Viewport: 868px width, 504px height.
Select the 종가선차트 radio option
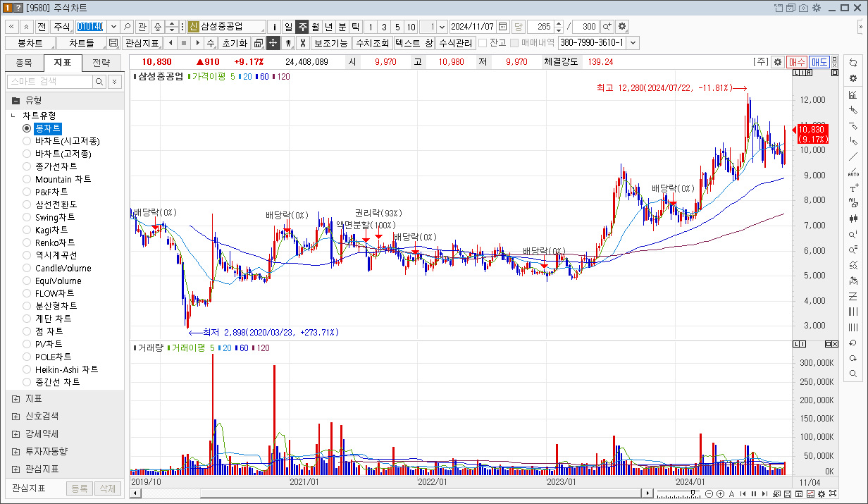(x=27, y=166)
